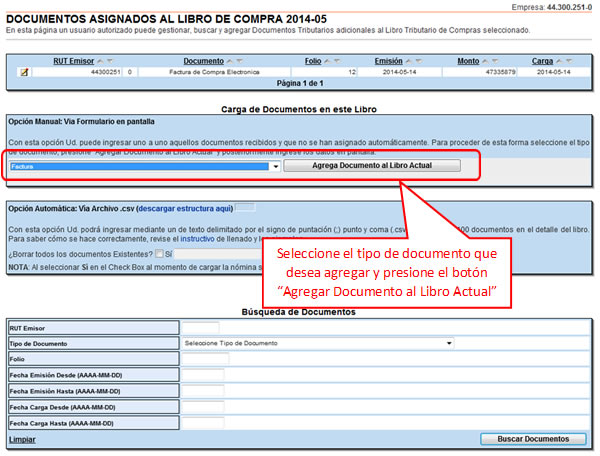
Task: Select the Página 1 de 1 text
Action: [300, 83]
